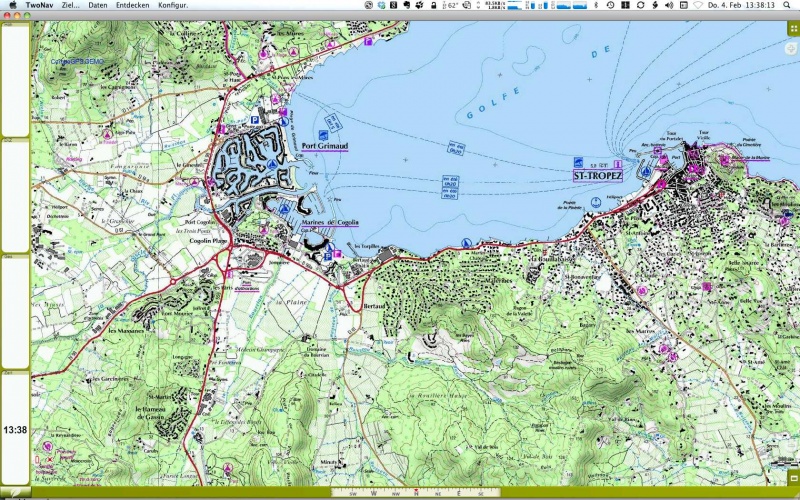Open the TwoNav application menu

[39, 5]
